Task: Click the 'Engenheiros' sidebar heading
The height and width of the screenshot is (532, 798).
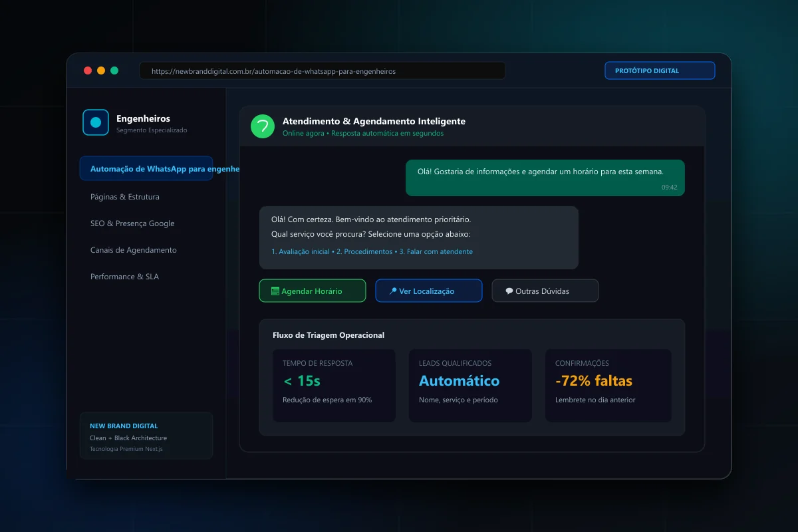Action: [143, 118]
